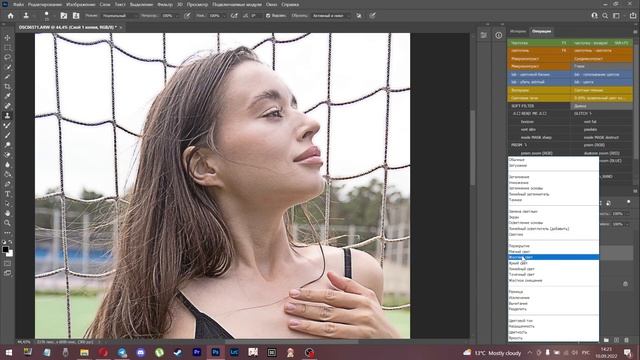
Task: Open the workspace switcher icon
Action: click(x=617, y=16)
